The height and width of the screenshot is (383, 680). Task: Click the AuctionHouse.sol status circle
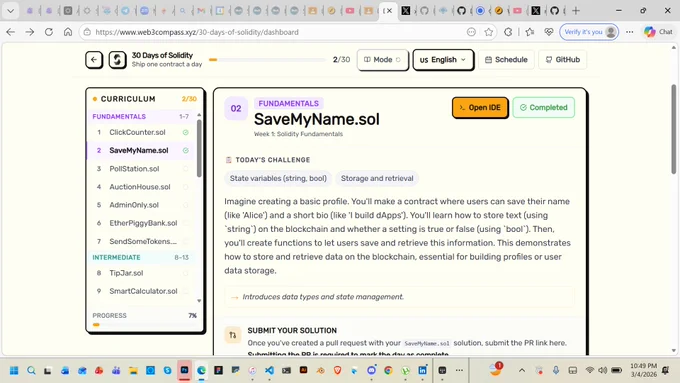click(x=186, y=187)
